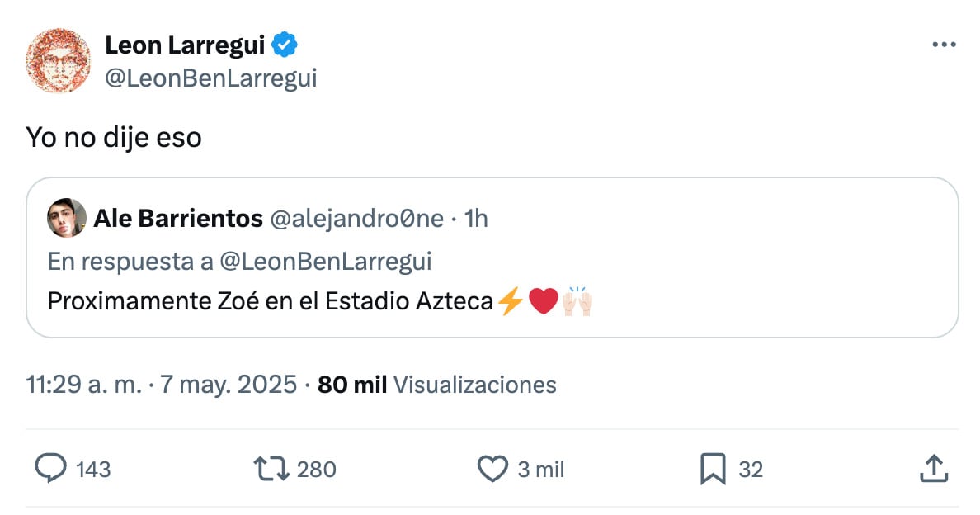Click Ale Barrientos' avatar in the quoted tweet
Image resolution: width=980 pixels, height=515 pixels.
67,219
